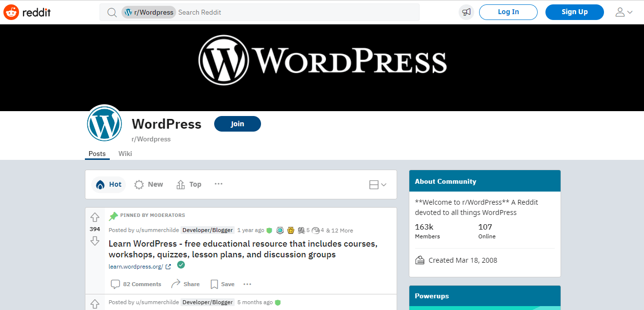Click the Created date cake icon
The width and height of the screenshot is (644, 310).
(420, 260)
